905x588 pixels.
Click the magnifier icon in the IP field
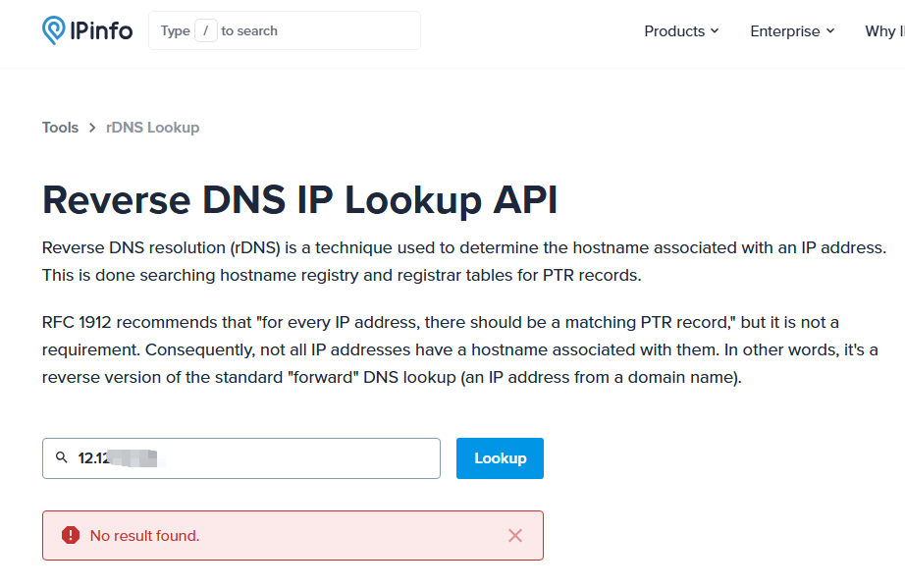pos(61,457)
